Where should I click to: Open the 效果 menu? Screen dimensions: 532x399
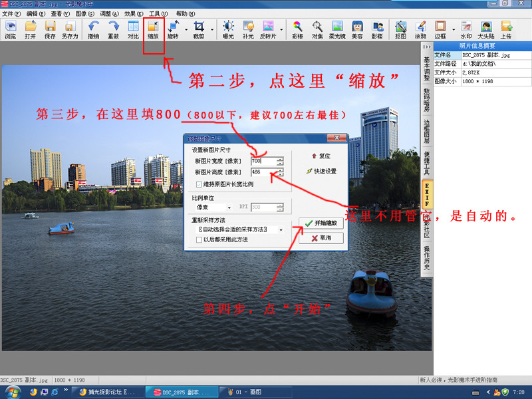[134, 13]
